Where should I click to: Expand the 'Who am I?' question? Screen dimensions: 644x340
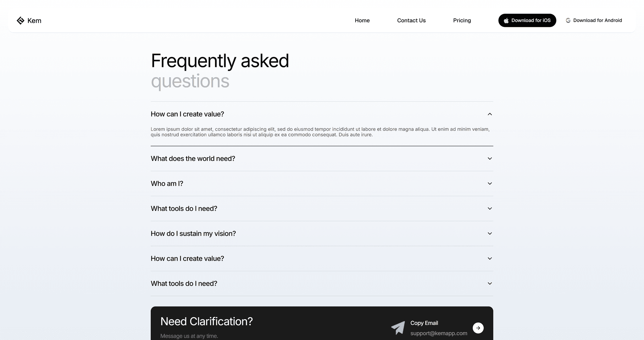[489, 183]
